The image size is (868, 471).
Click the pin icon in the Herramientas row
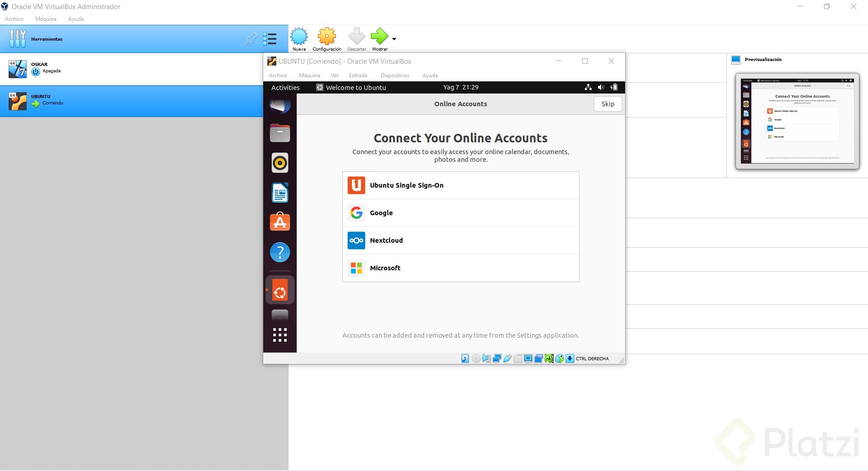tap(251, 39)
